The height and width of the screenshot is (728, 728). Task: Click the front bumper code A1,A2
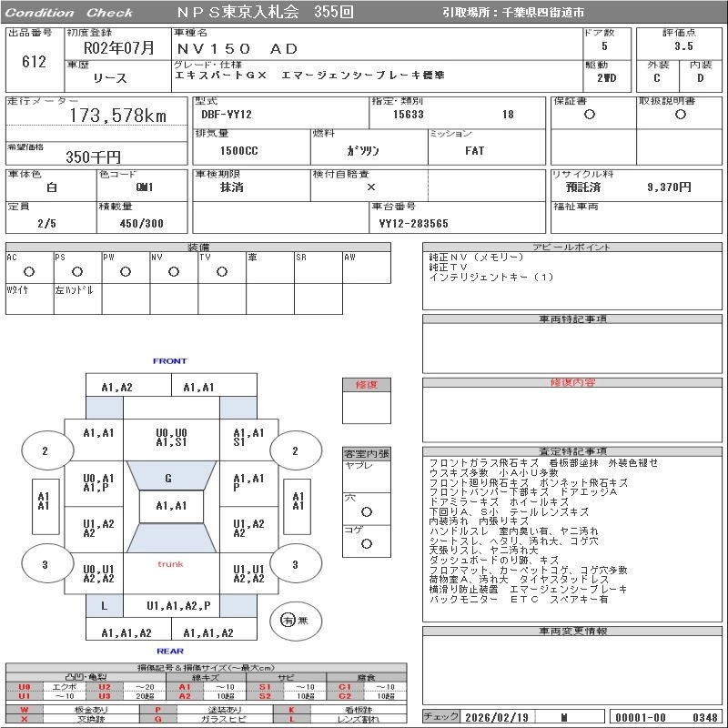[x=116, y=388]
